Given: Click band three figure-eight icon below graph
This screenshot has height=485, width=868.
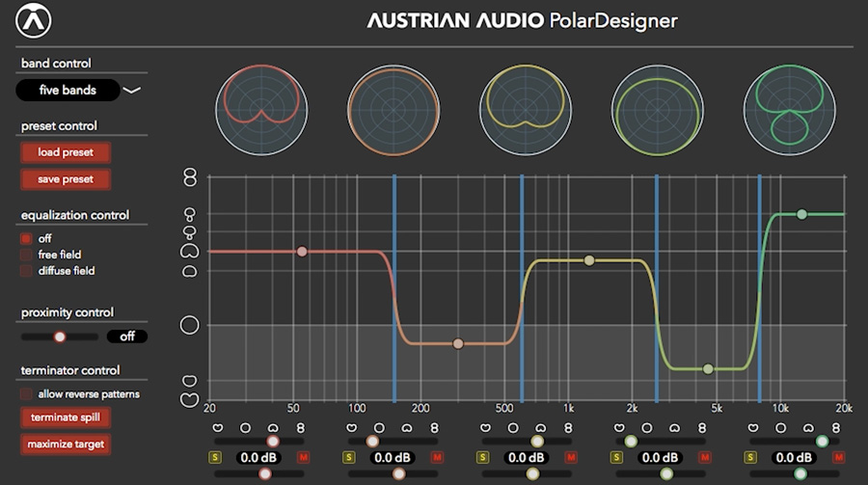Looking at the screenshot, I should coord(568,428).
